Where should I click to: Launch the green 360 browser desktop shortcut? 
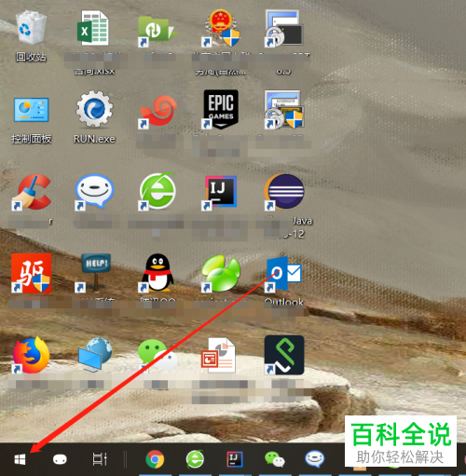[x=158, y=191]
